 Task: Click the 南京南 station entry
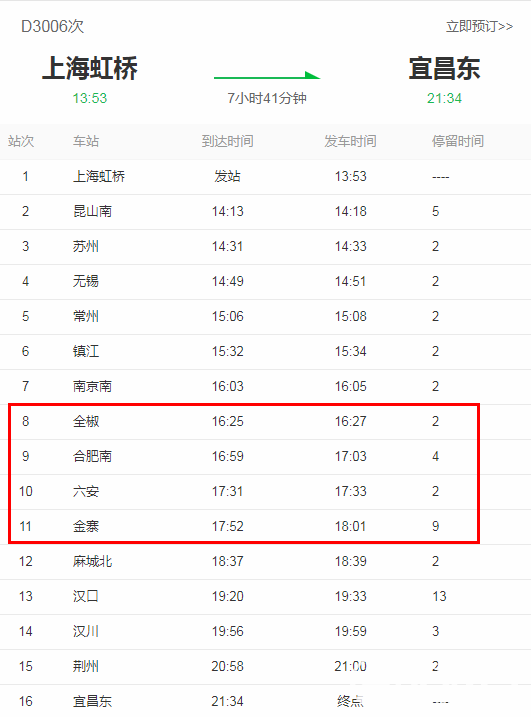92,386
